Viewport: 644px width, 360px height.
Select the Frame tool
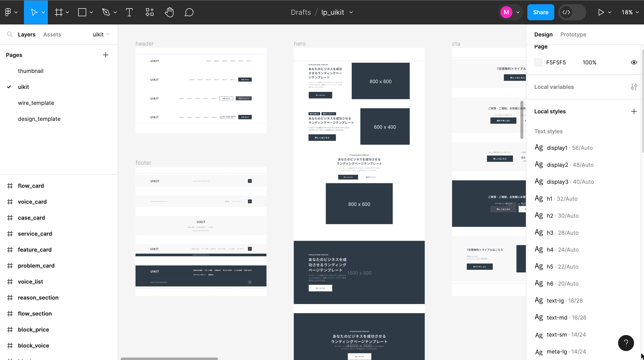[x=59, y=12]
